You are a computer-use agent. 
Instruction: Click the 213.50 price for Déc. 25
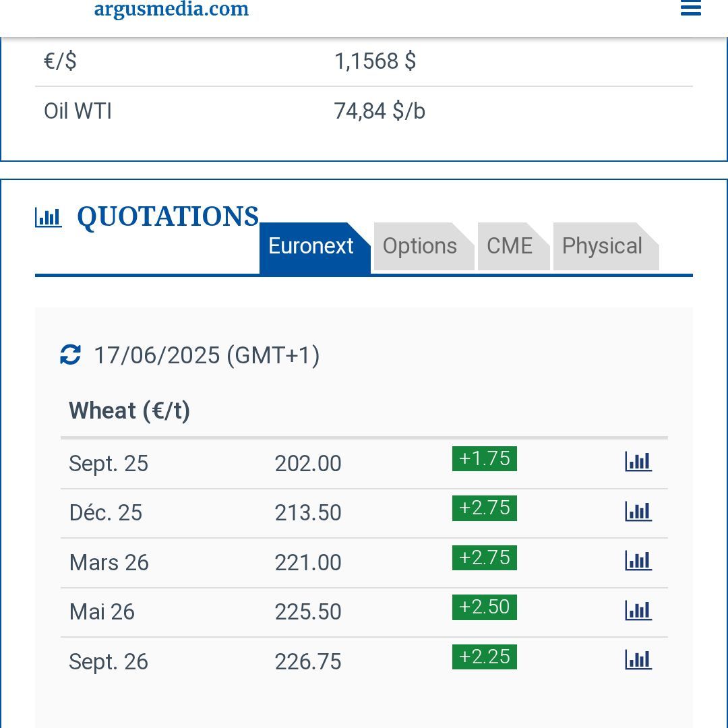(x=308, y=513)
